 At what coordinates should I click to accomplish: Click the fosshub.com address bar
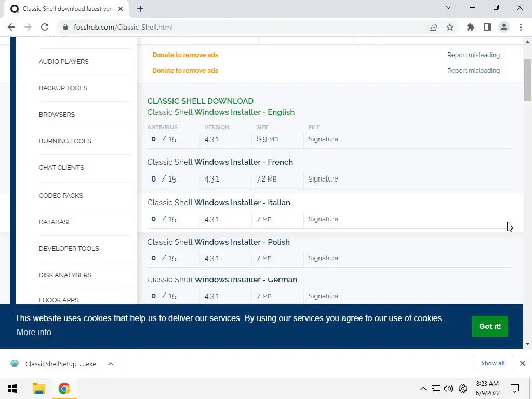tap(244, 27)
